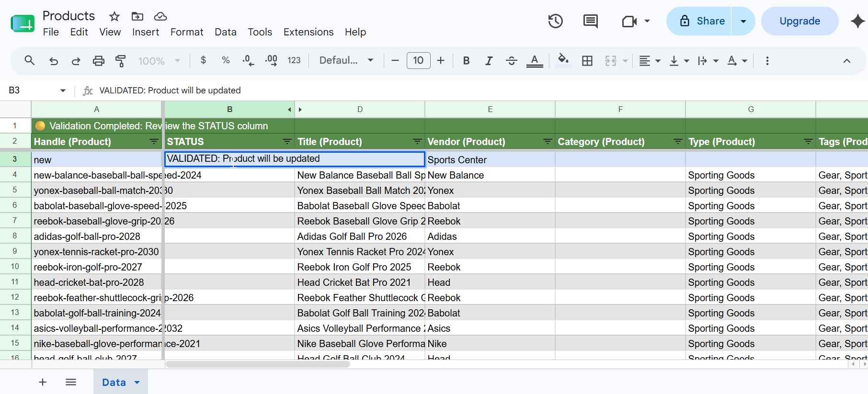
Task: Start a meeting with camera icon
Action: tap(629, 21)
